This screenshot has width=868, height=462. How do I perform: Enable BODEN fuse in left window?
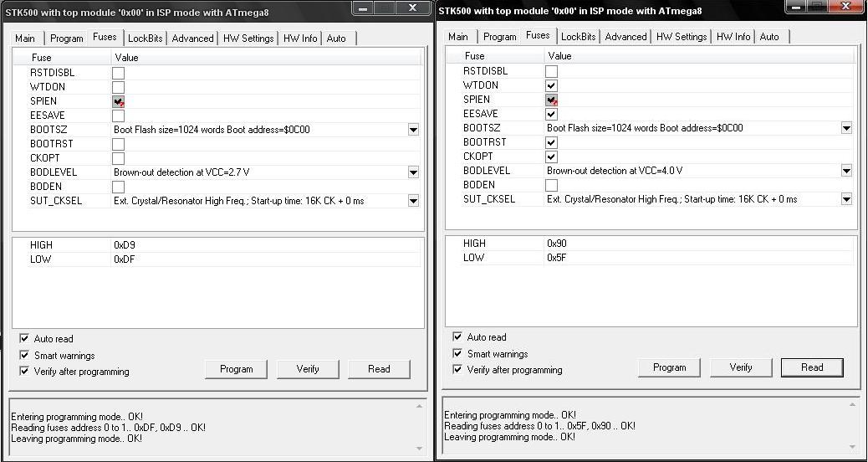pyautogui.click(x=118, y=187)
